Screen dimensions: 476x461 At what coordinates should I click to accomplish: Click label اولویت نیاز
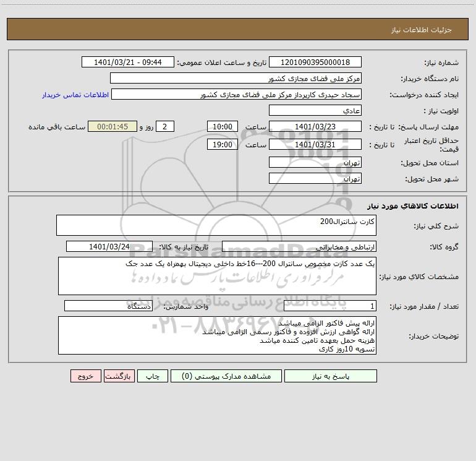click(x=441, y=111)
